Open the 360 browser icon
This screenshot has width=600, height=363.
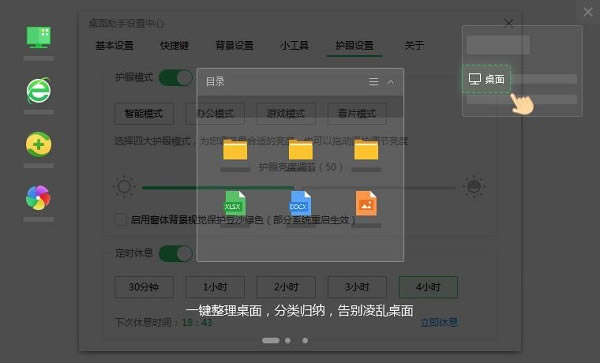39,90
